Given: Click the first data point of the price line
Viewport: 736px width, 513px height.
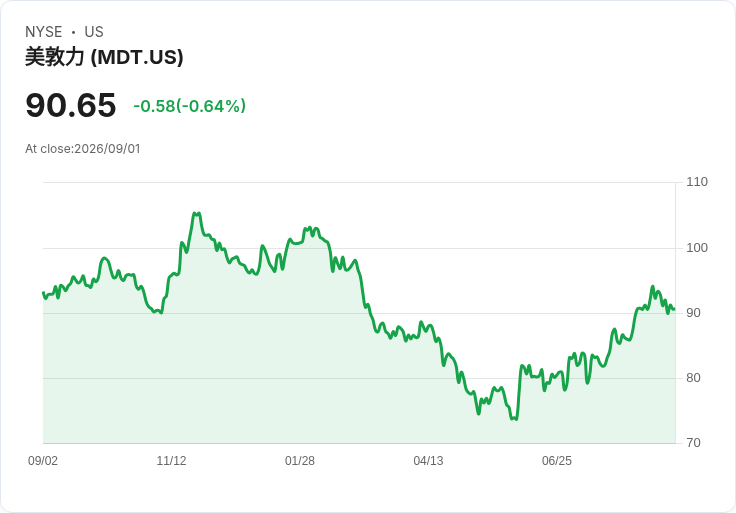Looking at the screenshot, I should point(43,293).
